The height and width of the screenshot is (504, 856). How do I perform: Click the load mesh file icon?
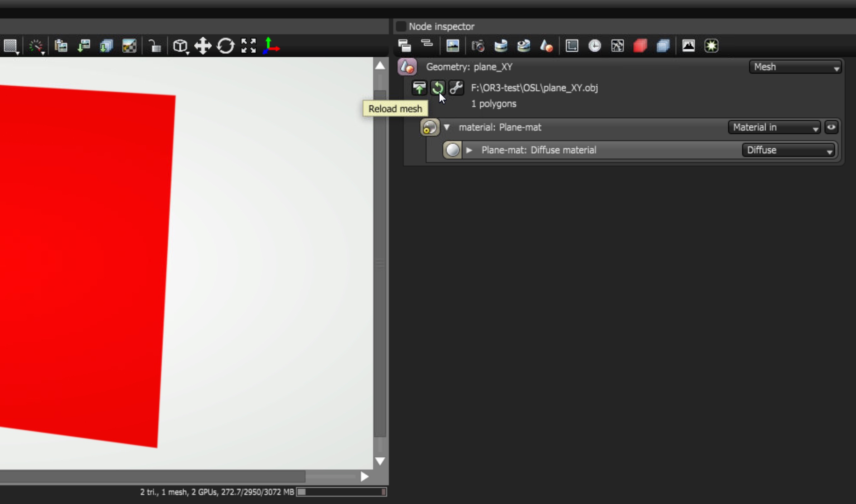point(419,88)
